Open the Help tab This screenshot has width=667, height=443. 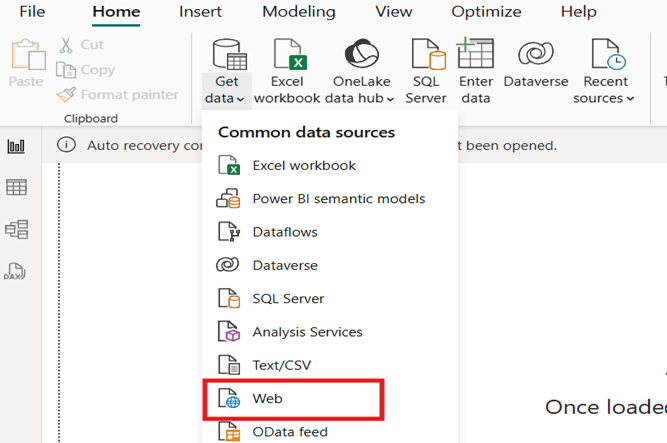[579, 11]
